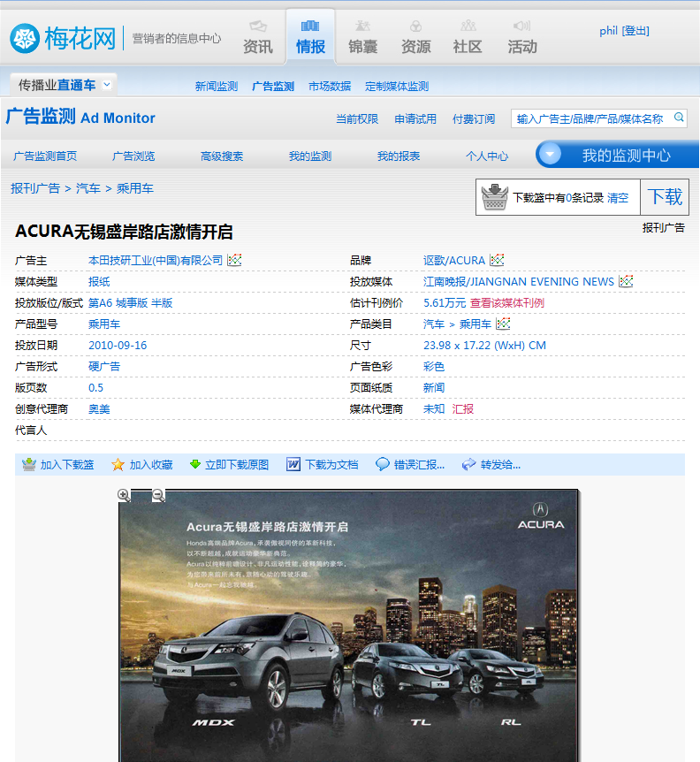Open 定制媒体监测 submenu link

pyautogui.click(x=397, y=87)
